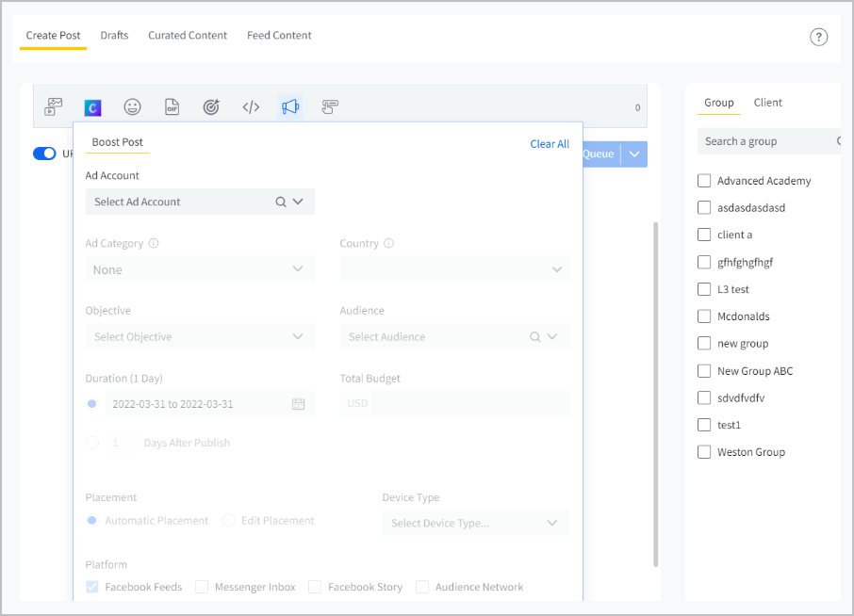The height and width of the screenshot is (616, 854).
Task: Check the gfhfghgfhgf group
Action: [x=704, y=262]
